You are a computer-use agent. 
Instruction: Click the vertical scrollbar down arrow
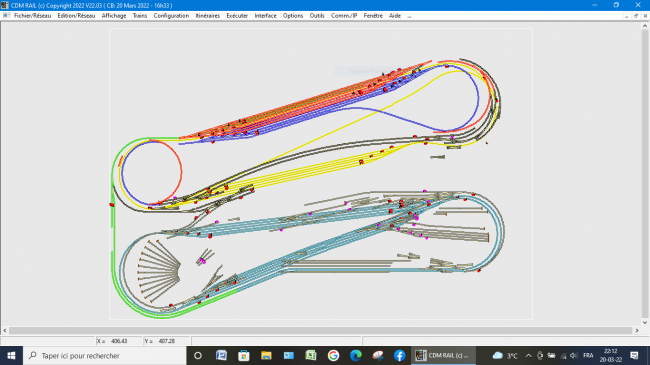pyautogui.click(x=645, y=322)
